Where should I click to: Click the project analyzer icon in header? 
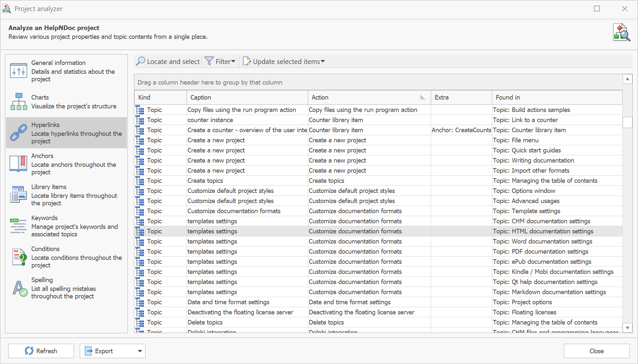click(621, 32)
